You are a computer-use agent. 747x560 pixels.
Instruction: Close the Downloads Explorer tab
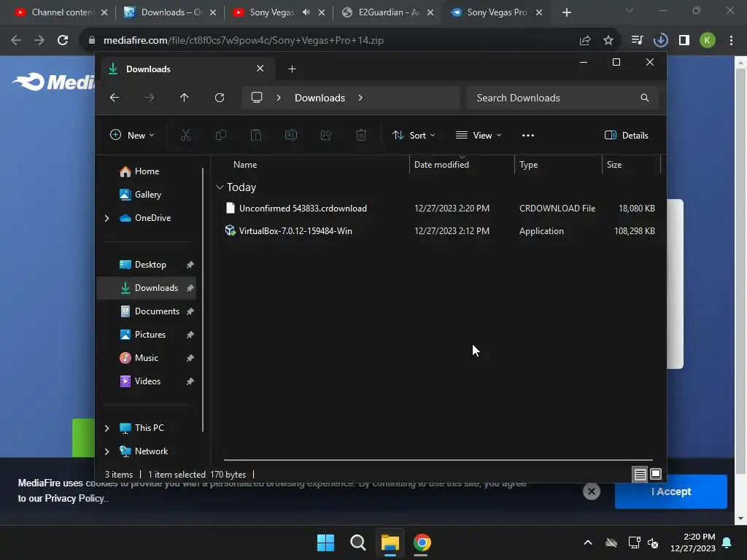pyautogui.click(x=260, y=69)
